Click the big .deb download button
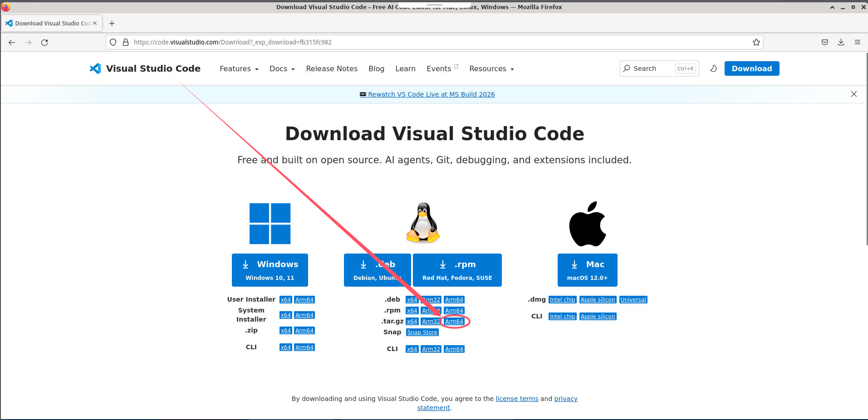Image resolution: width=868 pixels, height=420 pixels. tap(378, 270)
